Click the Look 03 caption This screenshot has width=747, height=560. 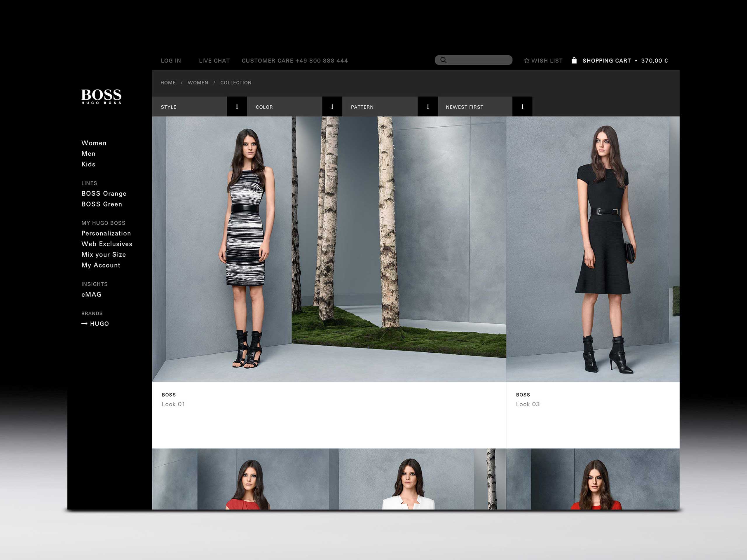tap(528, 404)
